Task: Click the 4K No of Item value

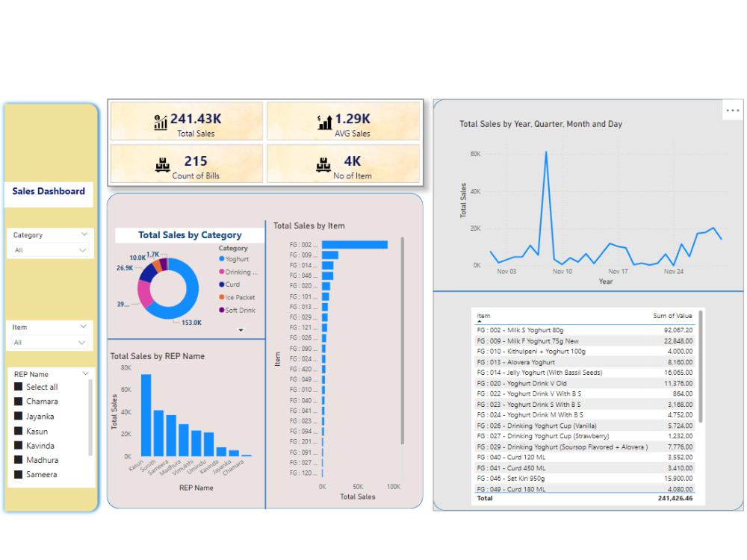Action: click(353, 161)
